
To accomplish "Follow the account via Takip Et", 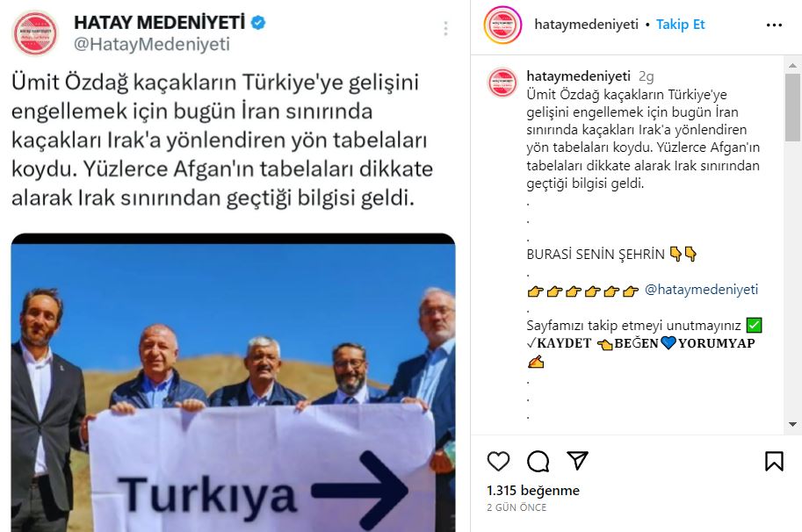I will pyautogui.click(x=680, y=25).
